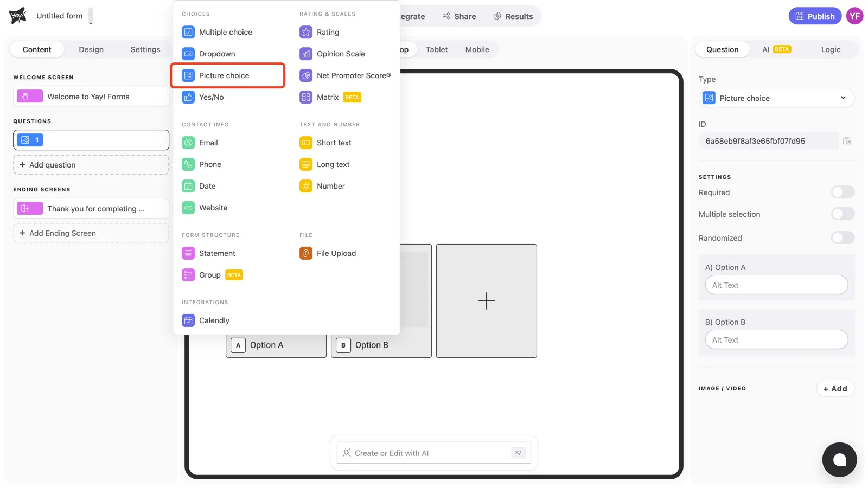Pick the Net Promoter Score icon
Viewport: 868px width, 488px height.
point(306,75)
